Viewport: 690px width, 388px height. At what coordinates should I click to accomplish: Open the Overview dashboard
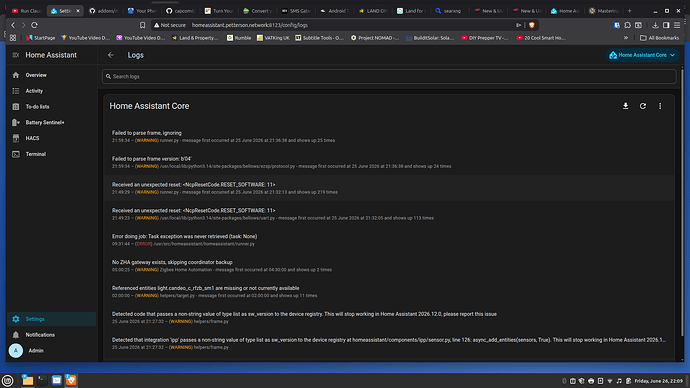coord(51,75)
